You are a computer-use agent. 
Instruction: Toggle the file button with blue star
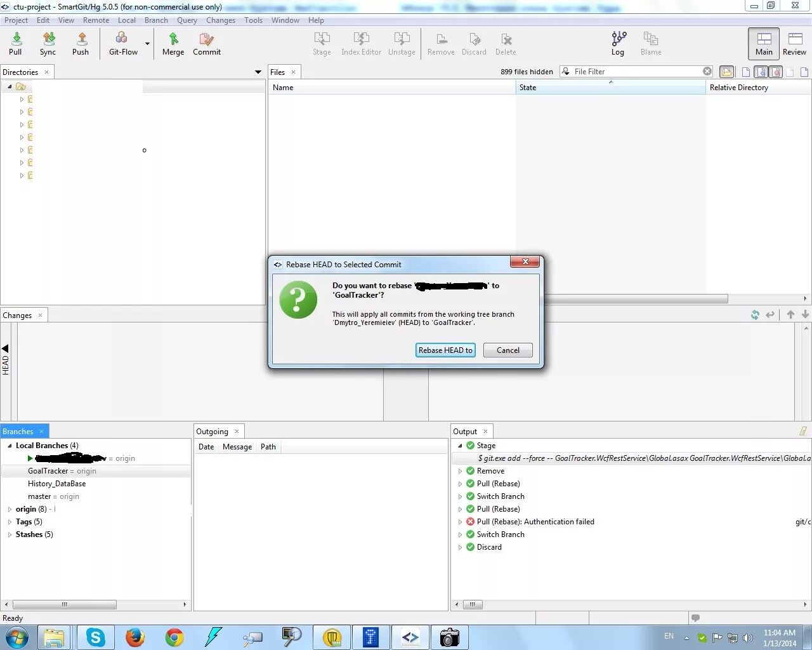tap(761, 72)
